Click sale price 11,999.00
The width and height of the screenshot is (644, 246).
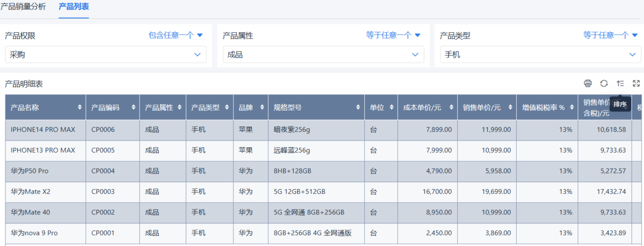[x=496, y=129]
